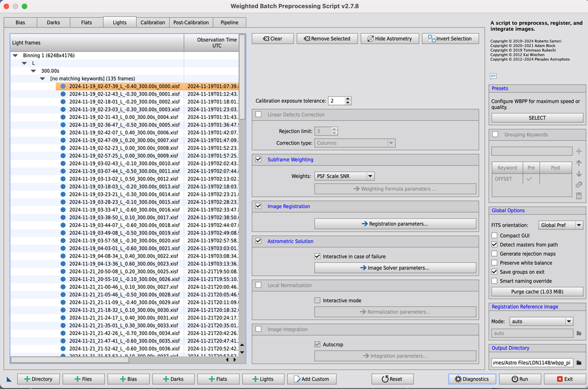Add Files with plus button

click(x=83, y=379)
